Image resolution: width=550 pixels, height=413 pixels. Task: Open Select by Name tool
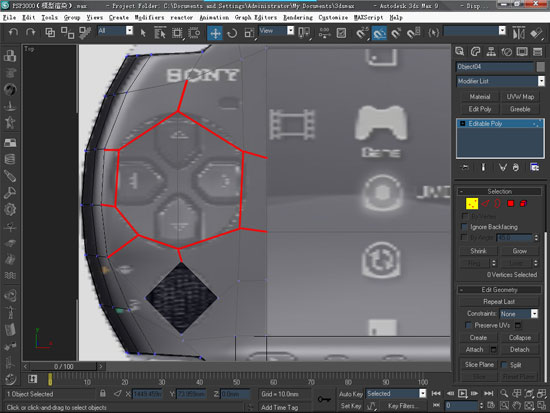coord(160,33)
